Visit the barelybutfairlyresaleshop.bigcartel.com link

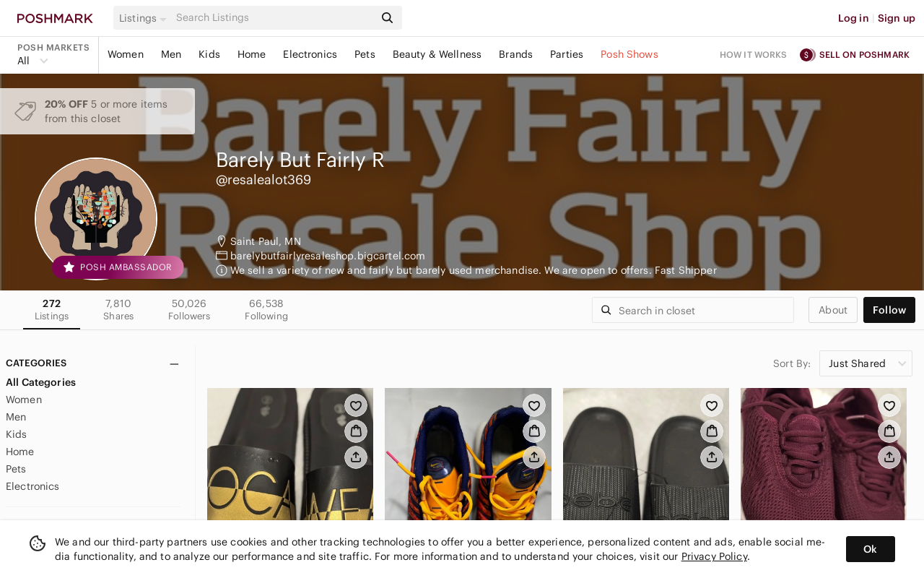point(328,256)
